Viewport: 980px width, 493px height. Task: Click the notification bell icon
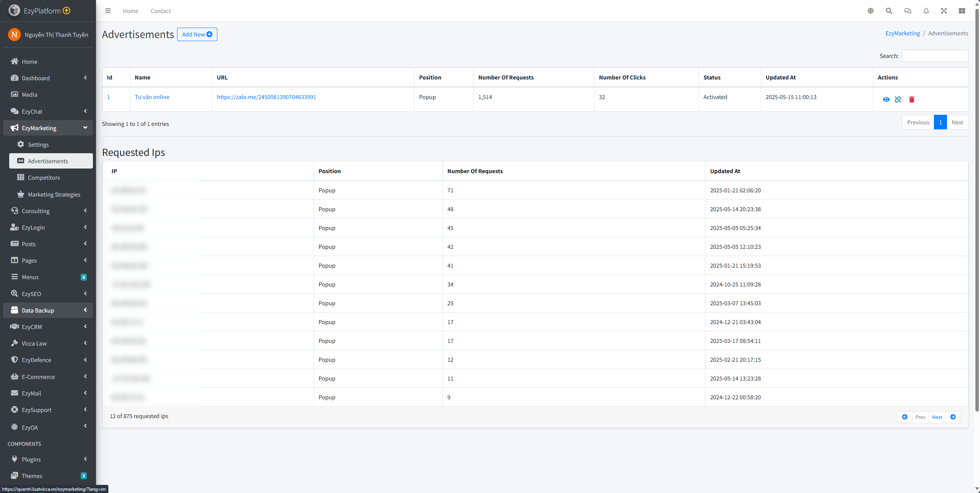coord(926,11)
